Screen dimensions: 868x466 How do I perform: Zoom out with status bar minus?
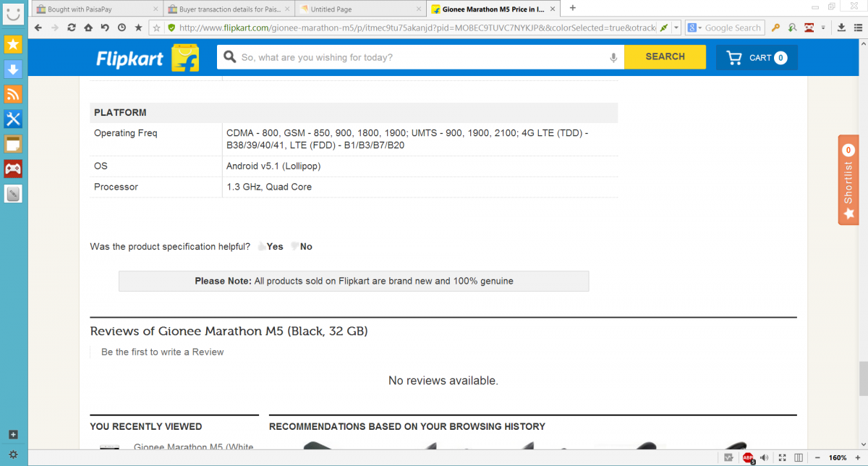(817, 457)
